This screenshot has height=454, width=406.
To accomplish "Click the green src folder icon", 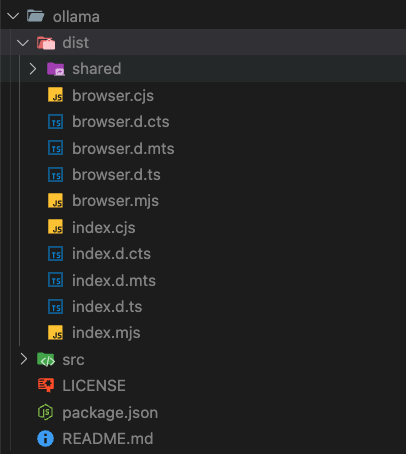I will pos(46,359).
